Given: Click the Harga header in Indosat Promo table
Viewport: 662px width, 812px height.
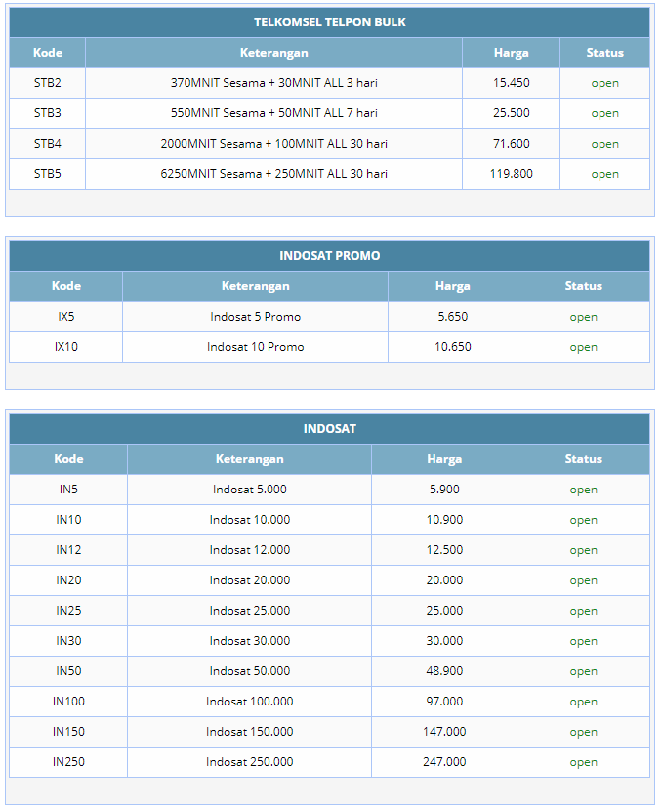Looking at the screenshot, I should coord(452,286).
